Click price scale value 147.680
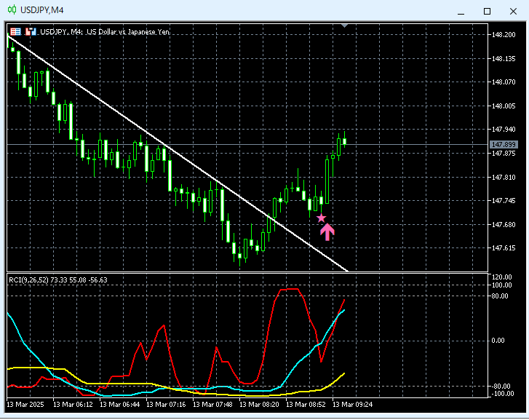Viewport: 529px width, 420px height. pyautogui.click(x=504, y=224)
